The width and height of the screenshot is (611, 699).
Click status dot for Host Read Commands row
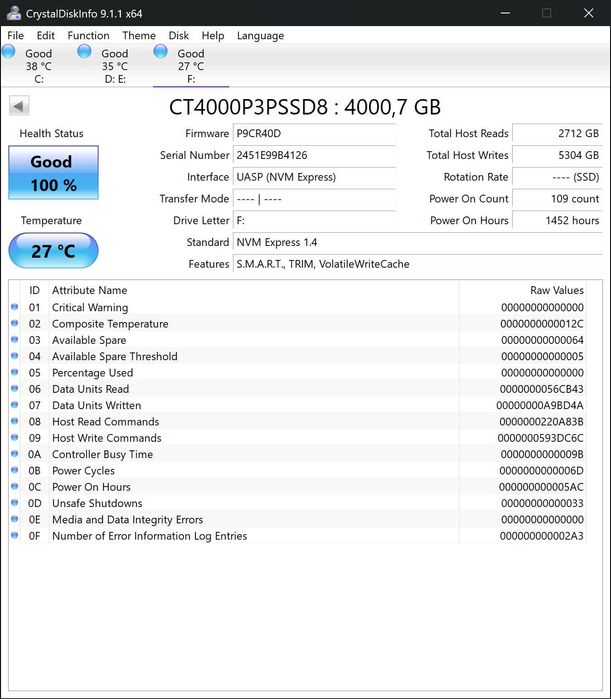(15, 421)
